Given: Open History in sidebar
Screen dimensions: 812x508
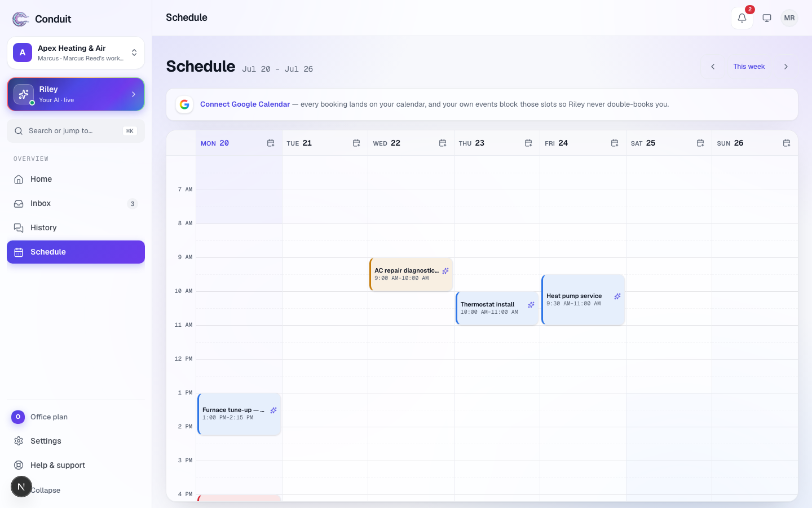Looking at the screenshot, I should coord(76,227).
